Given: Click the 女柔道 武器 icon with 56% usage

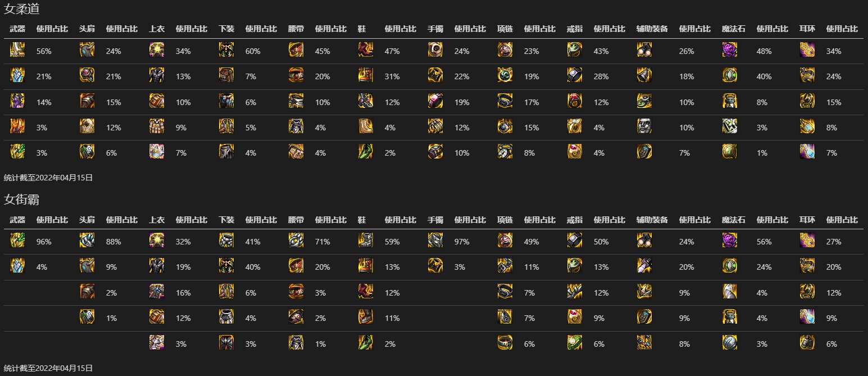Looking at the screenshot, I should (17, 50).
